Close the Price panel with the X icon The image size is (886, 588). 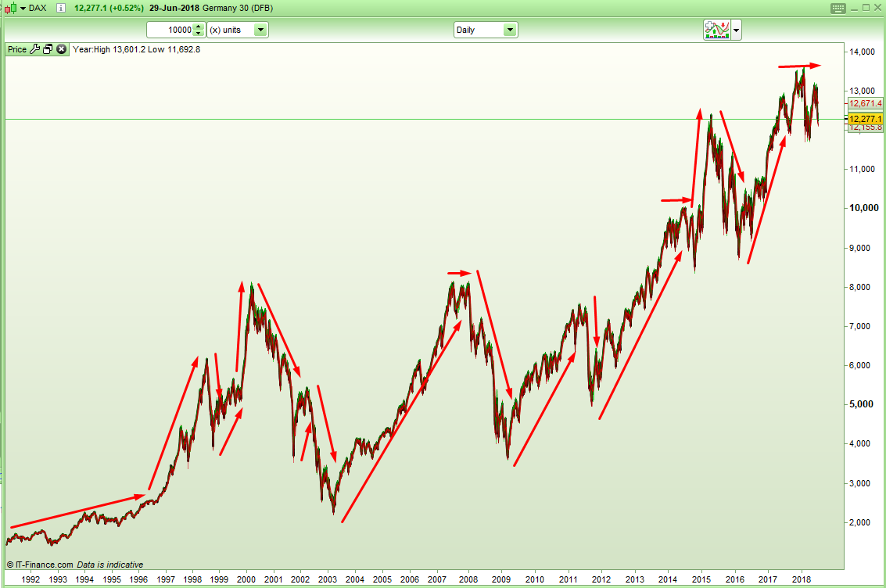coord(62,49)
